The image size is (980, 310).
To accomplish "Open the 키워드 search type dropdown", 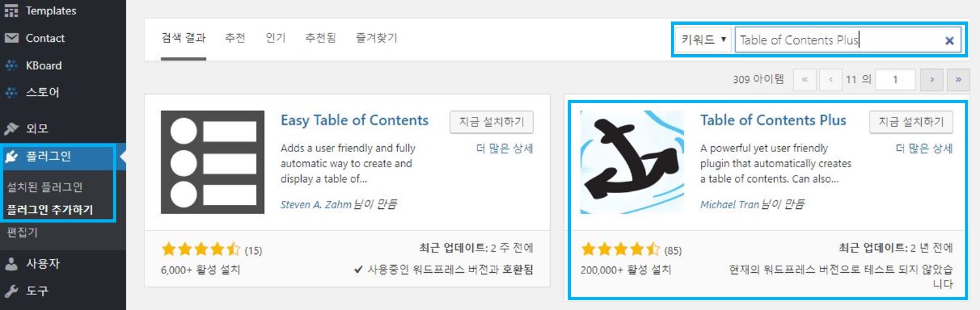I will [x=704, y=40].
